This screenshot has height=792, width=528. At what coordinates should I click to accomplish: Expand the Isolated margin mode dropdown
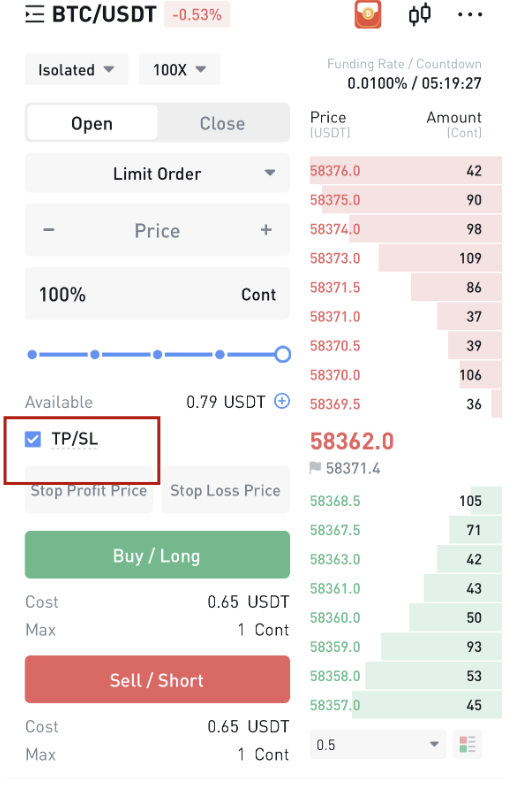coord(77,69)
